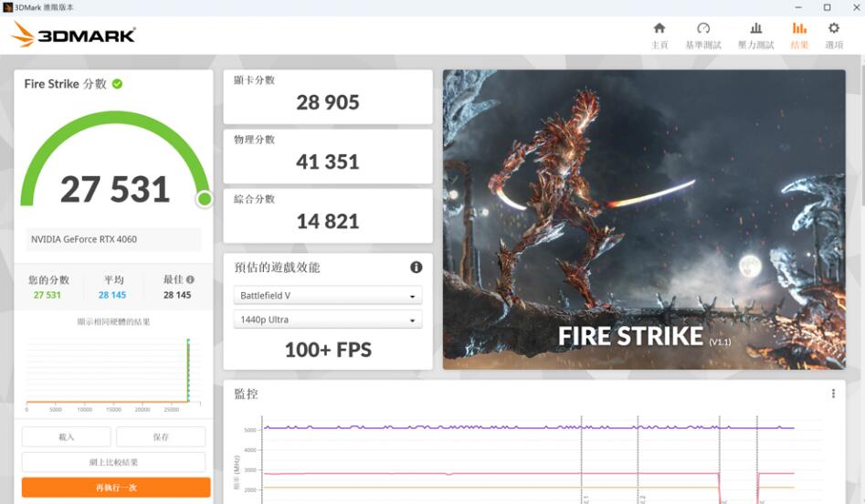Screen dimensions: 865x504
Task: Click the Fire Strike artwork thumbnail
Action: click(x=644, y=219)
